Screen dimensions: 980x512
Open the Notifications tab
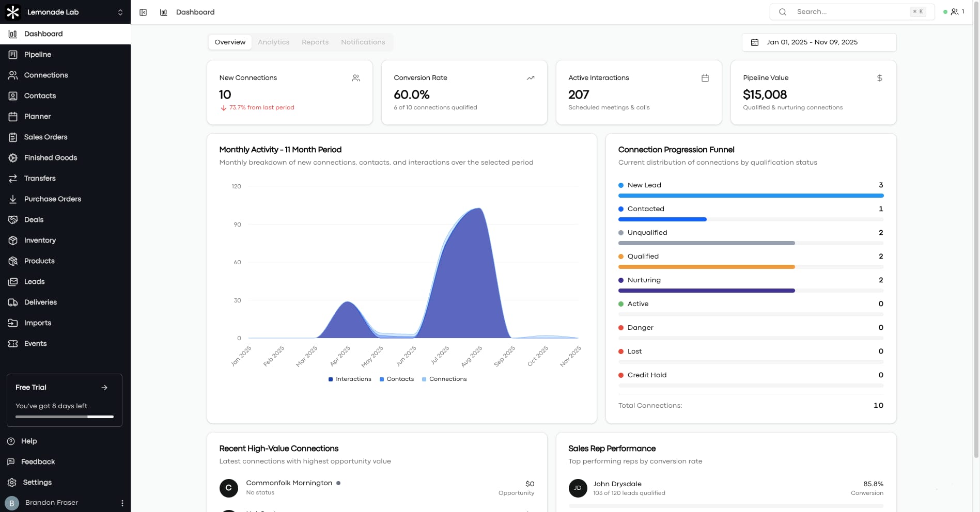point(363,42)
